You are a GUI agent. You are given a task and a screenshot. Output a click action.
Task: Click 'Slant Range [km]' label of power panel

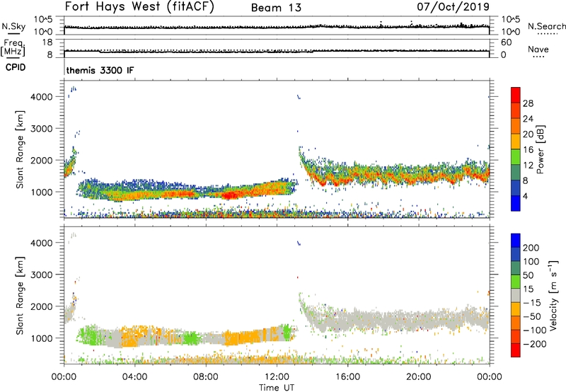(x=20, y=149)
